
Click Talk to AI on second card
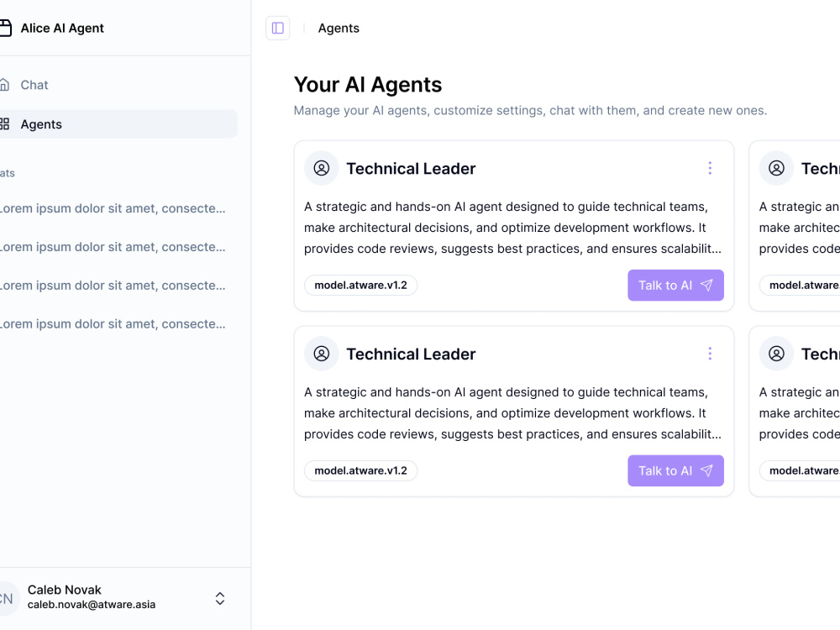click(x=675, y=470)
